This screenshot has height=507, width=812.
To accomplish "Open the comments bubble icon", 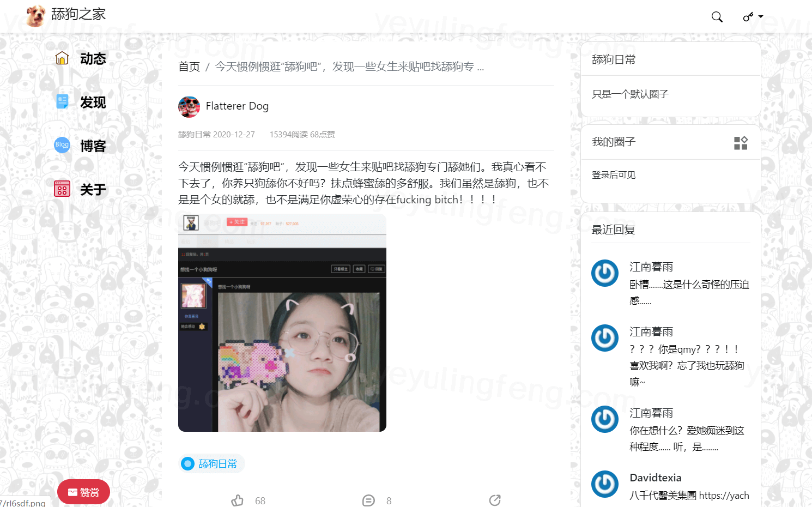I will tap(369, 500).
